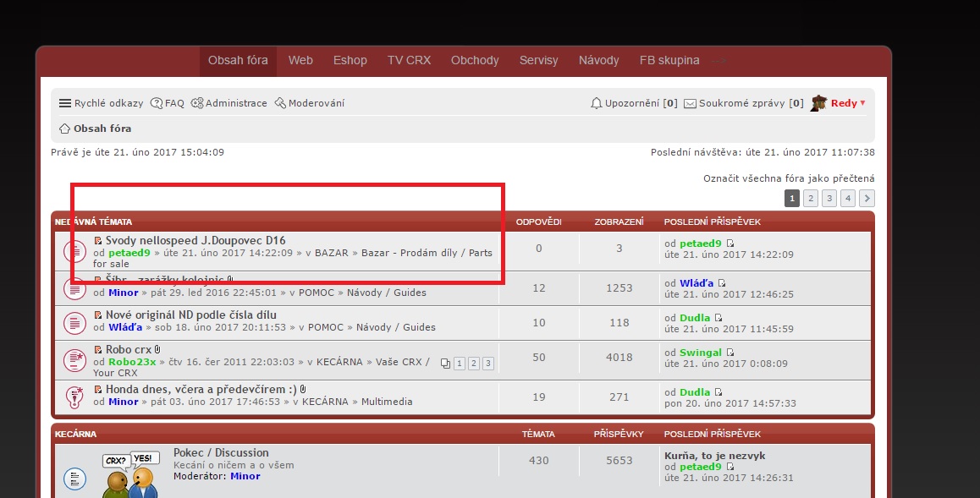
Task: Click Označit všechna fóra jako přečtená
Action: pyautogui.click(x=788, y=178)
